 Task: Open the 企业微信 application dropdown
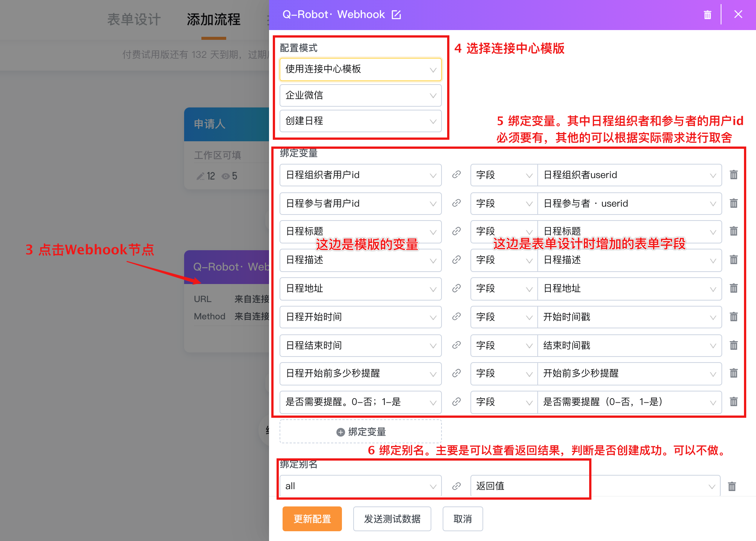pos(361,95)
